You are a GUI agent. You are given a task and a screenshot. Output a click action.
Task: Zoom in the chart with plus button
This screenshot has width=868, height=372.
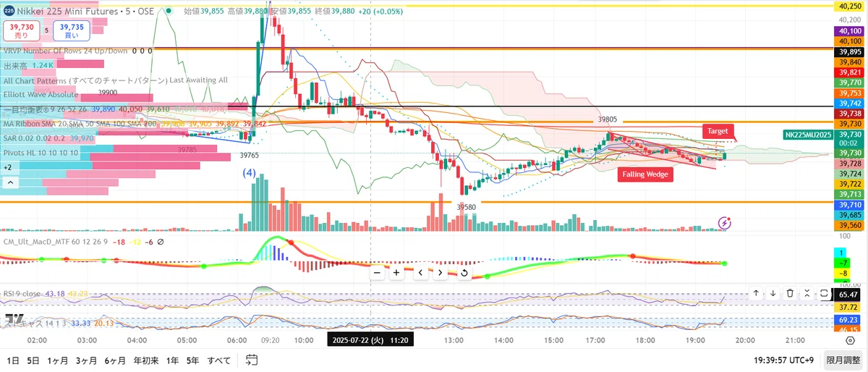pos(396,273)
